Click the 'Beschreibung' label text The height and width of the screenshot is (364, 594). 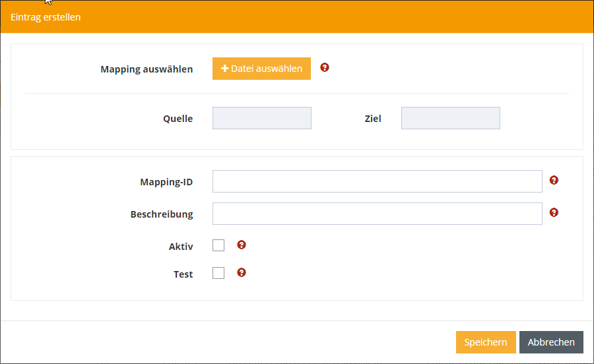pyautogui.click(x=162, y=214)
